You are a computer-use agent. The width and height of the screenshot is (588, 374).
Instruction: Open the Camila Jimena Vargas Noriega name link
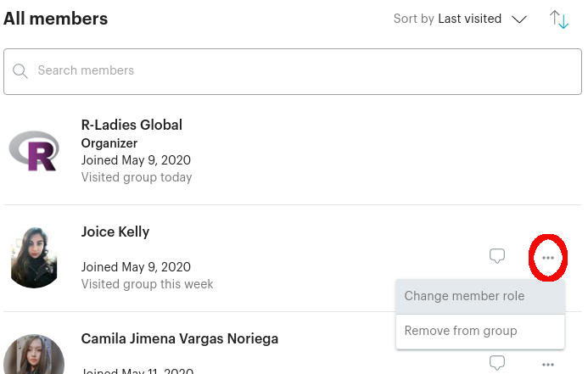click(180, 338)
